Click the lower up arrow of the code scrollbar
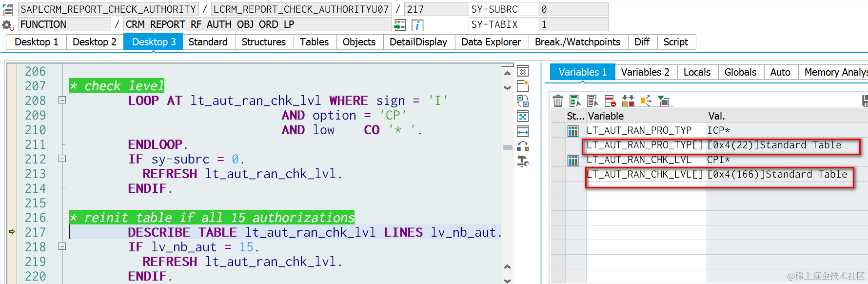Image resolution: width=868 pixels, height=284 pixels. click(507, 267)
